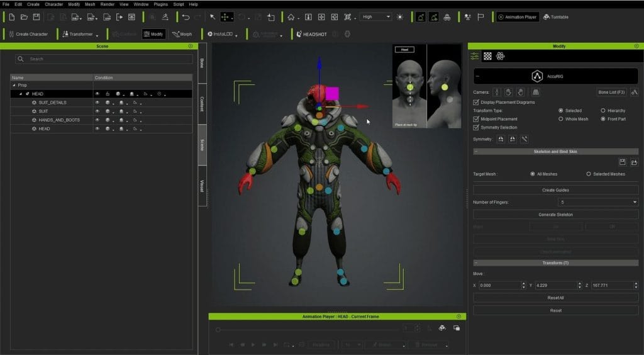Click the Undo arrow in the toolbar
Image resolution: width=644 pixels, height=355 pixels.
186,17
